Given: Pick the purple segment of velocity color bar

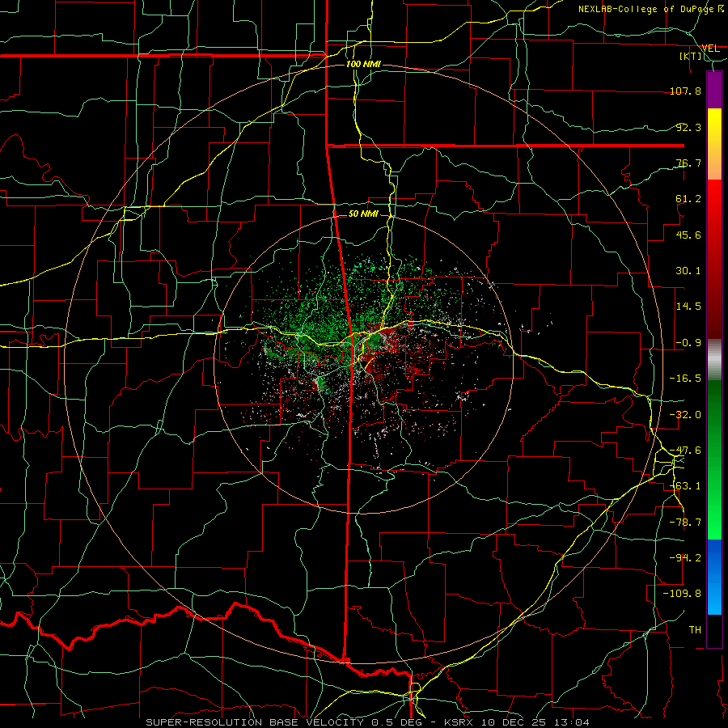Looking at the screenshot, I should click(714, 91).
